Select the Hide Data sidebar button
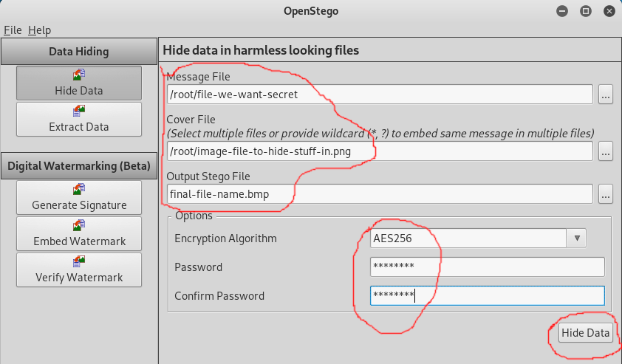 point(79,83)
